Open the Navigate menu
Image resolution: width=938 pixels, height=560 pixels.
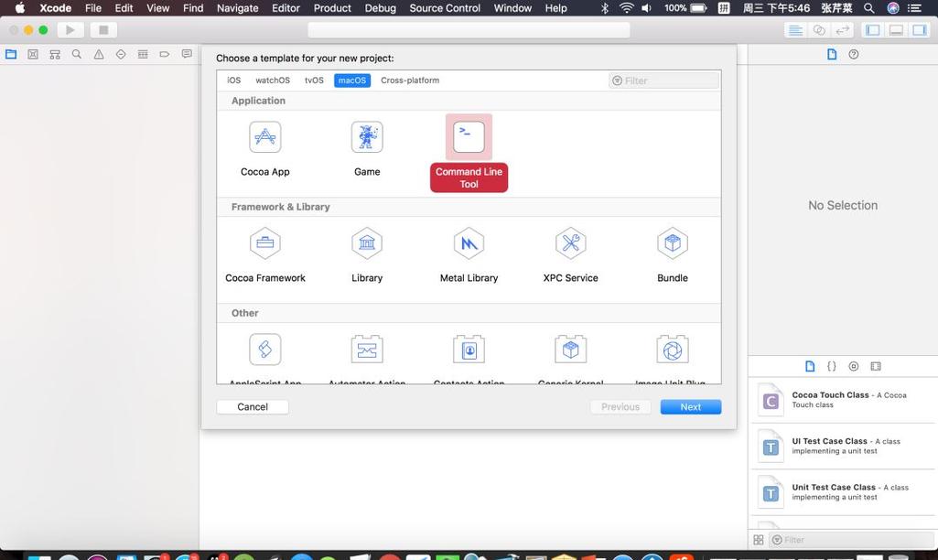point(238,7)
